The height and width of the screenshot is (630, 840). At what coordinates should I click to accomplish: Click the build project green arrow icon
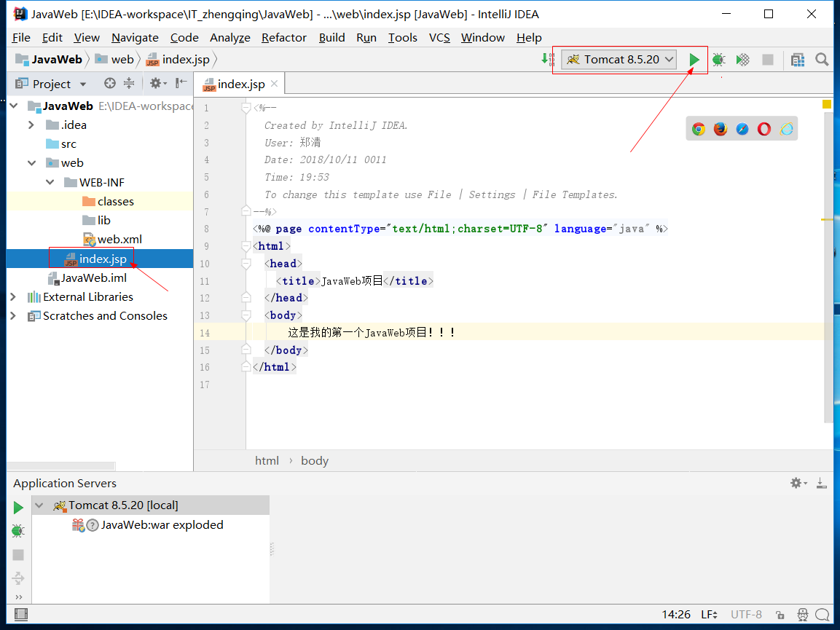click(548, 59)
